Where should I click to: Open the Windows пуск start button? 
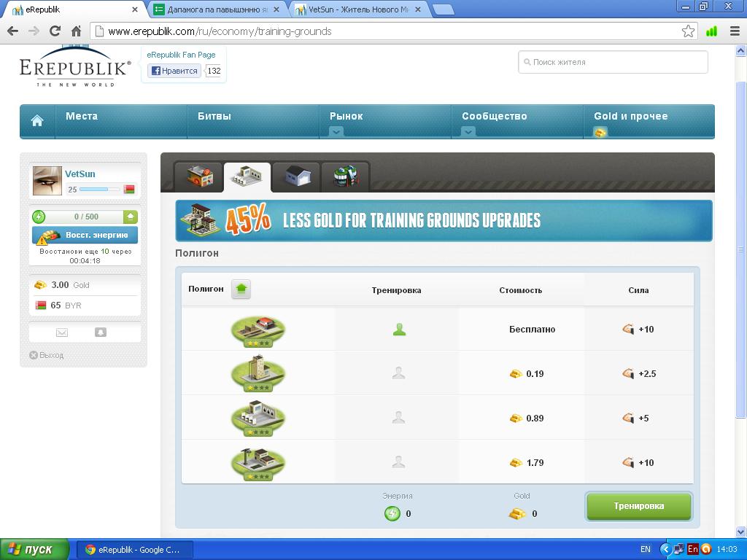point(34,550)
